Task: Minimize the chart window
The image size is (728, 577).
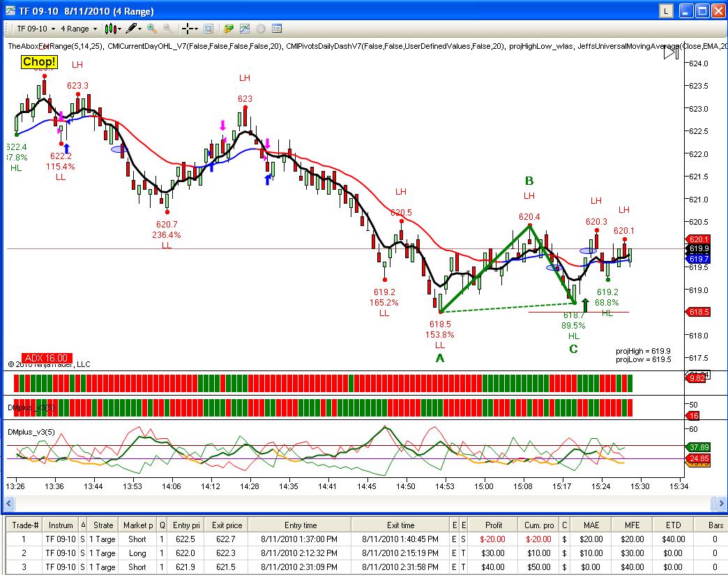Action: [x=686, y=11]
